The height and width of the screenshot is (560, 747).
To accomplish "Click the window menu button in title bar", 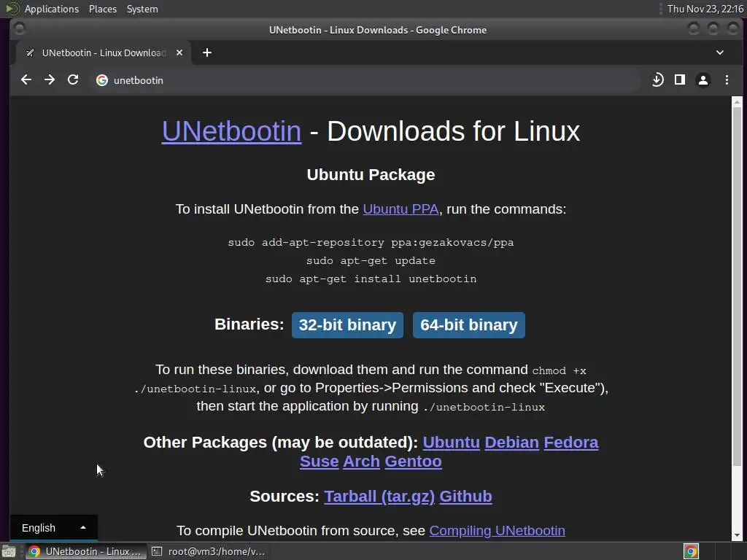I will point(20,29).
